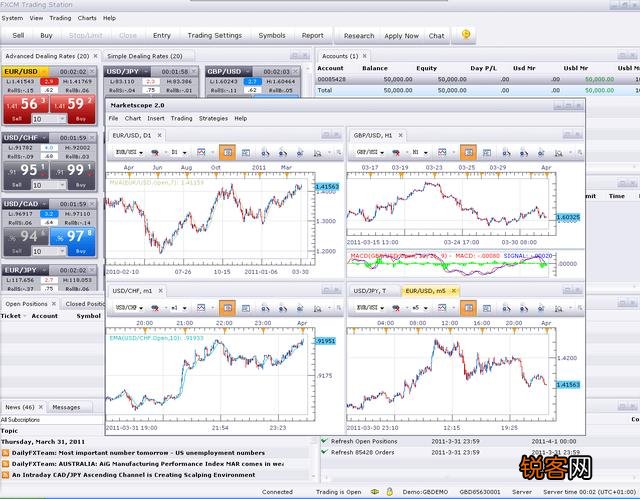Click the Entry toolbar button
This screenshot has height=499, width=640.
click(x=162, y=35)
